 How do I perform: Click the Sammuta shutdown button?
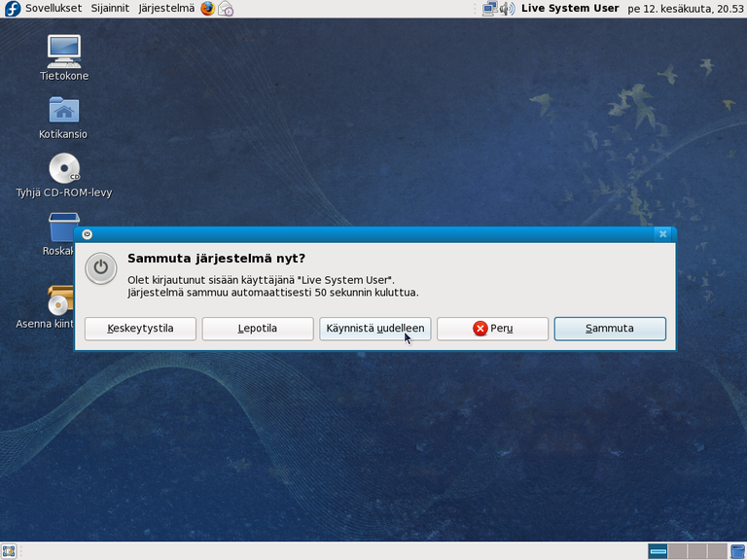tap(610, 329)
